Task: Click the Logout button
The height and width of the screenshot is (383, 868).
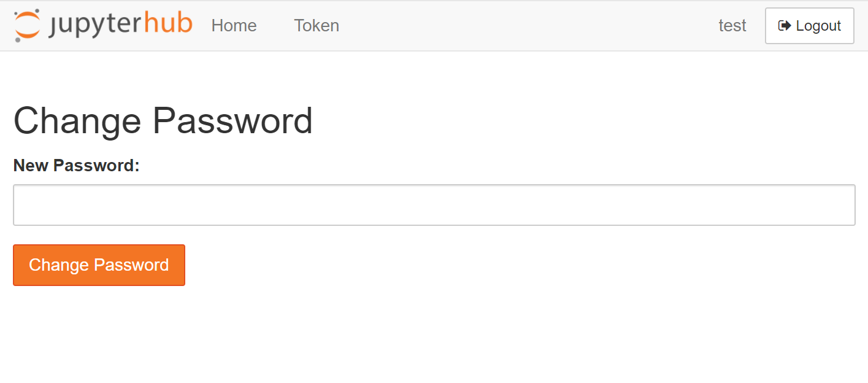Action: coord(810,26)
